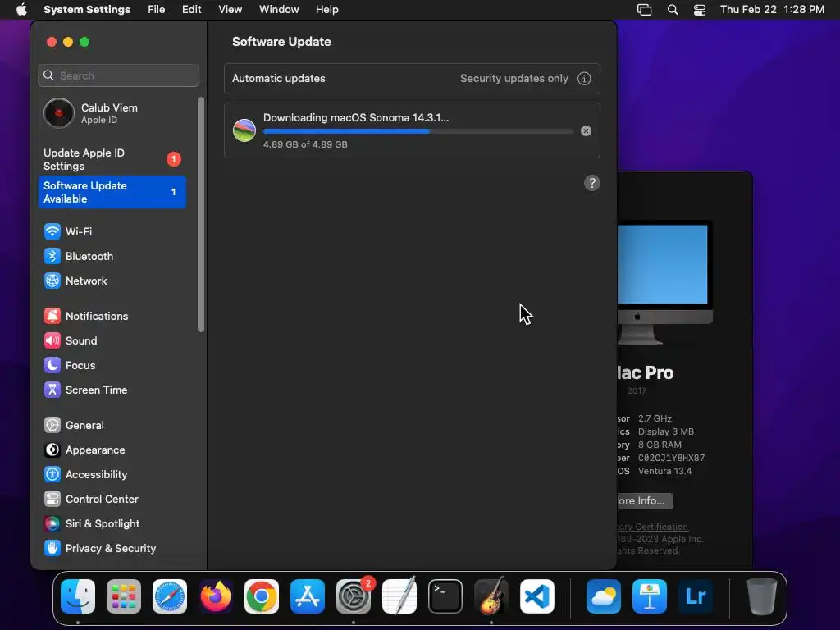Screen dimensions: 840x630
Task: Click the settings Search field
Action: 118,75
